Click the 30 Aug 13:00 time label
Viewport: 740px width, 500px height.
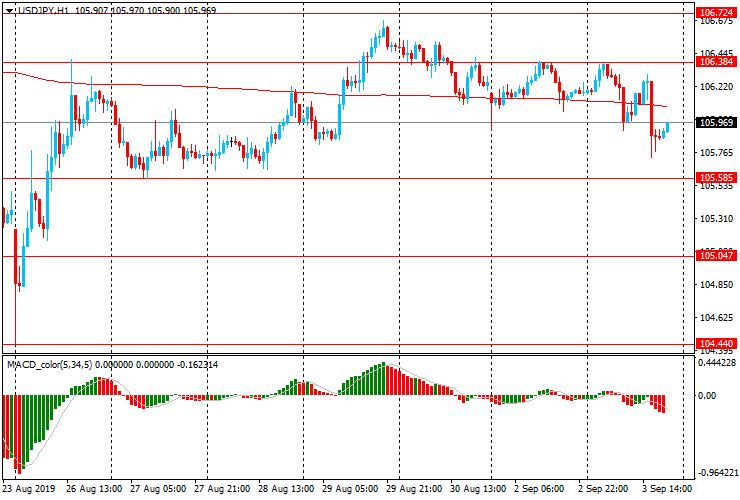click(478, 489)
